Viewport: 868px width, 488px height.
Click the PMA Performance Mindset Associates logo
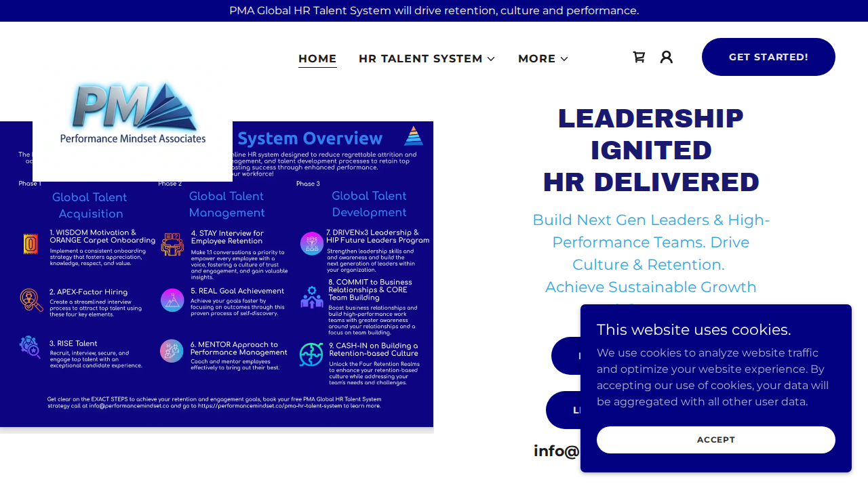(x=133, y=113)
